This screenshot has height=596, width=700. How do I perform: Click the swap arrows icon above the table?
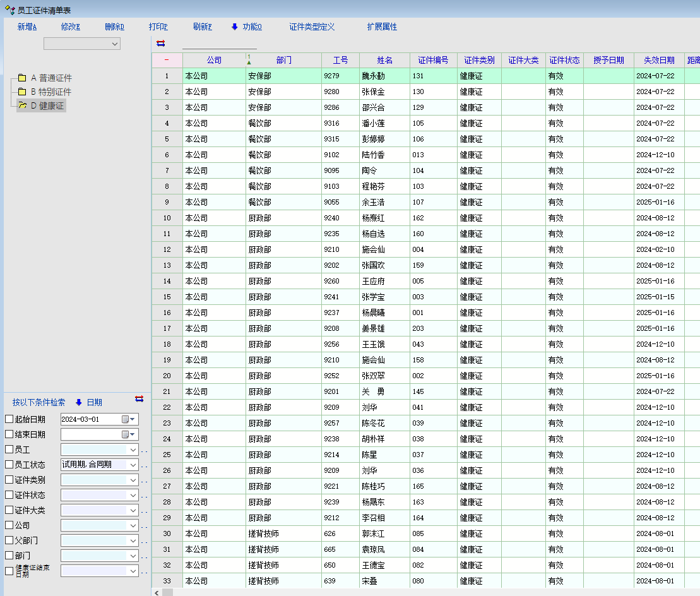click(160, 44)
